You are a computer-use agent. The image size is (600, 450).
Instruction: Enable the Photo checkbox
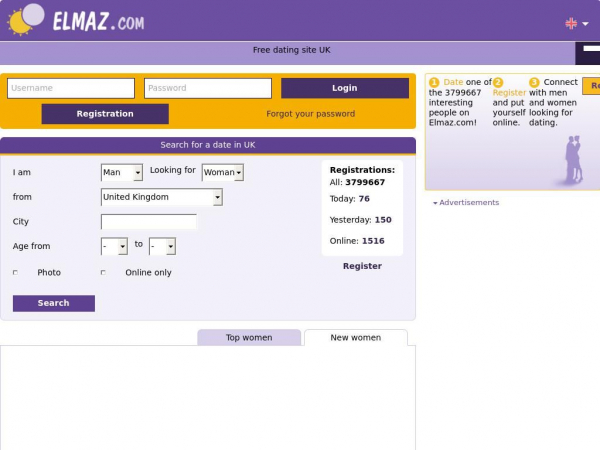[x=15, y=272]
